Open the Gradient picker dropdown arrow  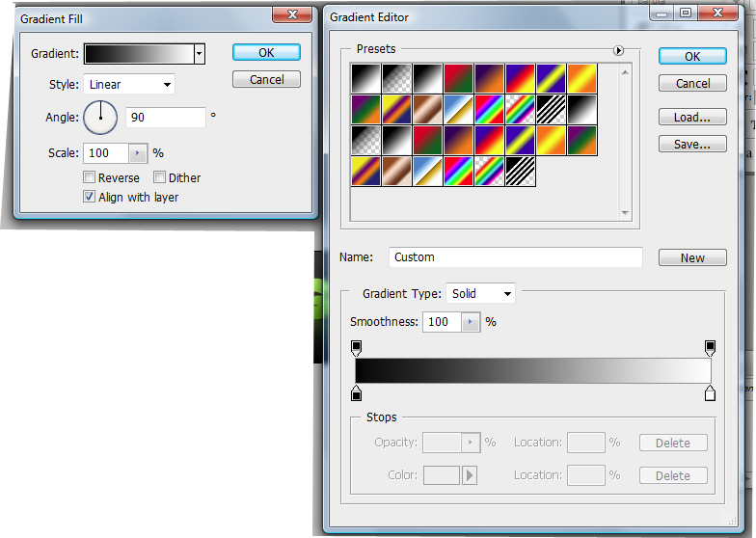(200, 55)
